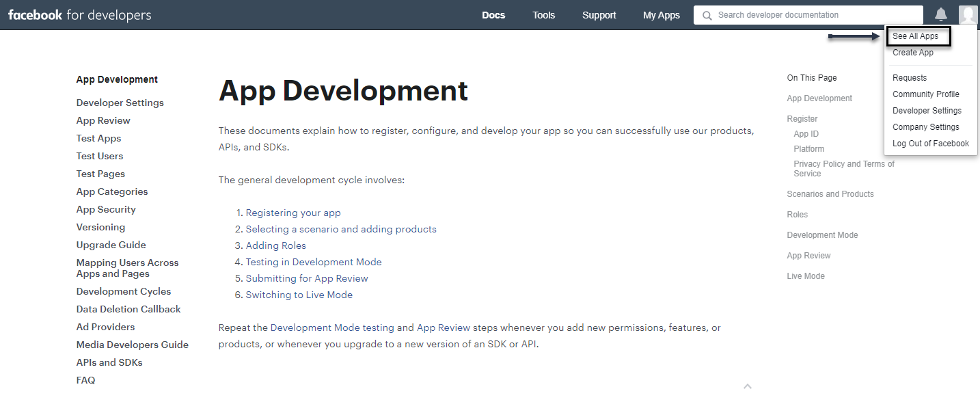Follow Testing in Development Mode link
The image size is (980, 402).
[x=314, y=262]
